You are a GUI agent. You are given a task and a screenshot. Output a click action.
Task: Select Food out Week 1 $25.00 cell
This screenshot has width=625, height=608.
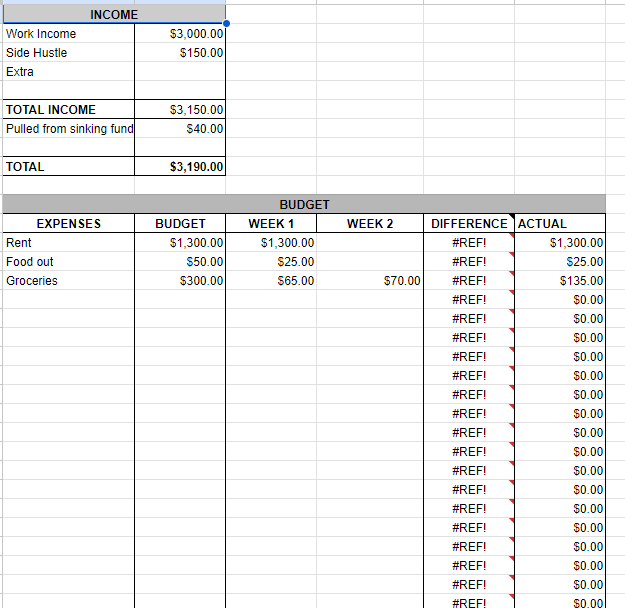point(271,262)
